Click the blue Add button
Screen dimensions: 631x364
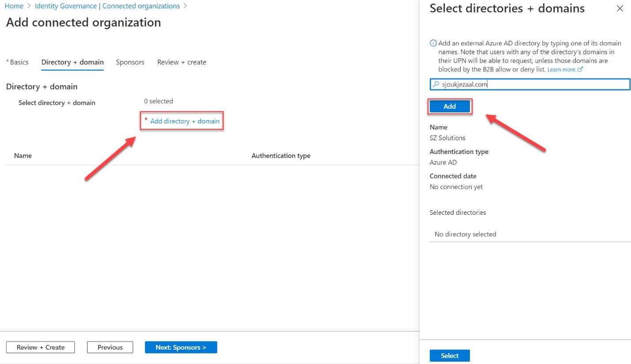tap(450, 106)
